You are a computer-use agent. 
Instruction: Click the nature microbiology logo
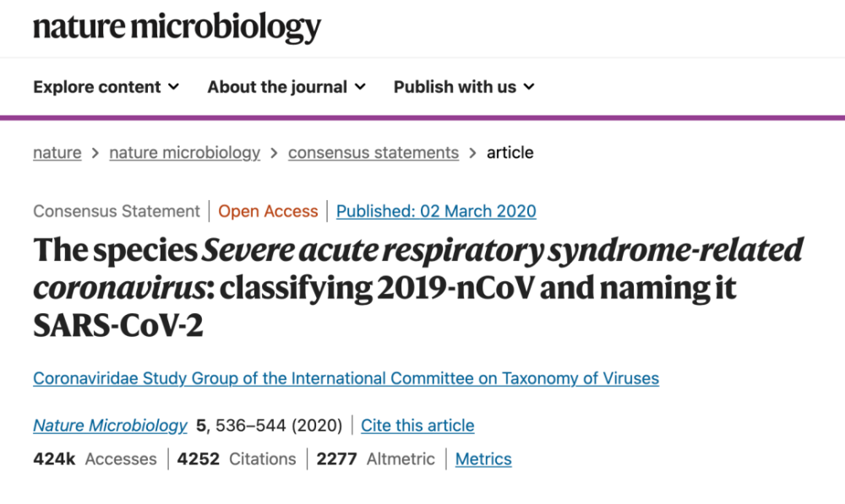pos(177,28)
